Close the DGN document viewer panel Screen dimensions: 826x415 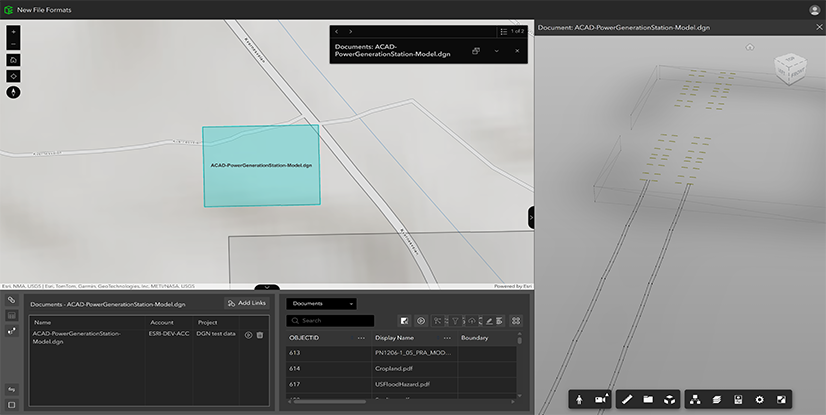click(x=819, y=27)
